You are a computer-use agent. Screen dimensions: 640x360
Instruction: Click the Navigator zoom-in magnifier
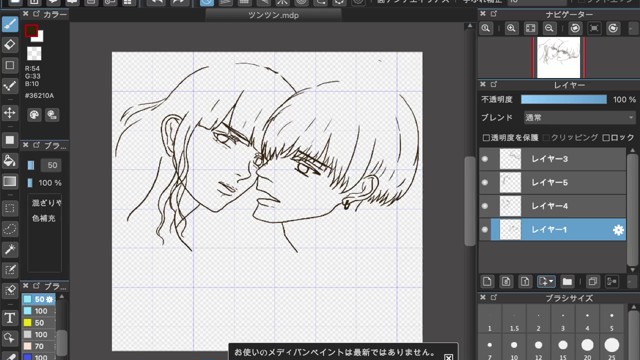[511, 28]
